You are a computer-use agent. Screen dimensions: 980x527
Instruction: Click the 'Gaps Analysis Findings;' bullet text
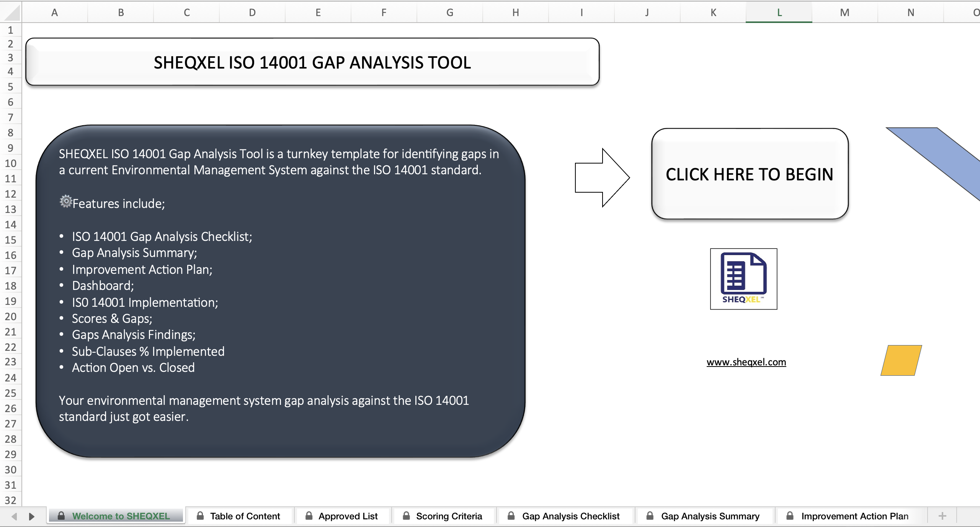click(x=134, y=335)
